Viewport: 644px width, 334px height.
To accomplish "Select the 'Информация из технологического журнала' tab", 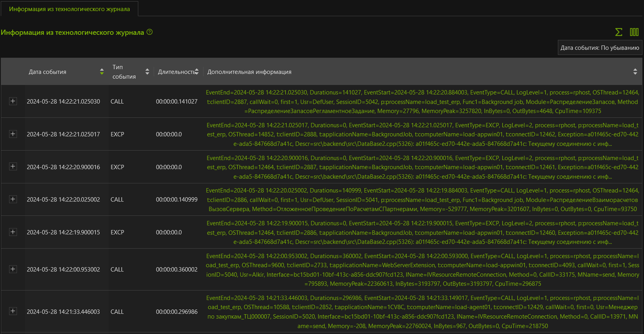I will 70,9.
